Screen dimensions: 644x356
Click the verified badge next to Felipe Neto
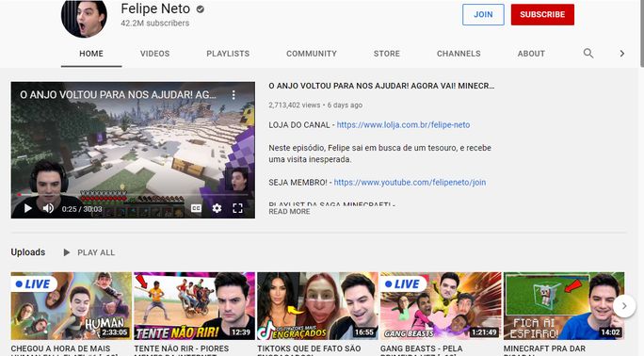[x=200, y=9]
